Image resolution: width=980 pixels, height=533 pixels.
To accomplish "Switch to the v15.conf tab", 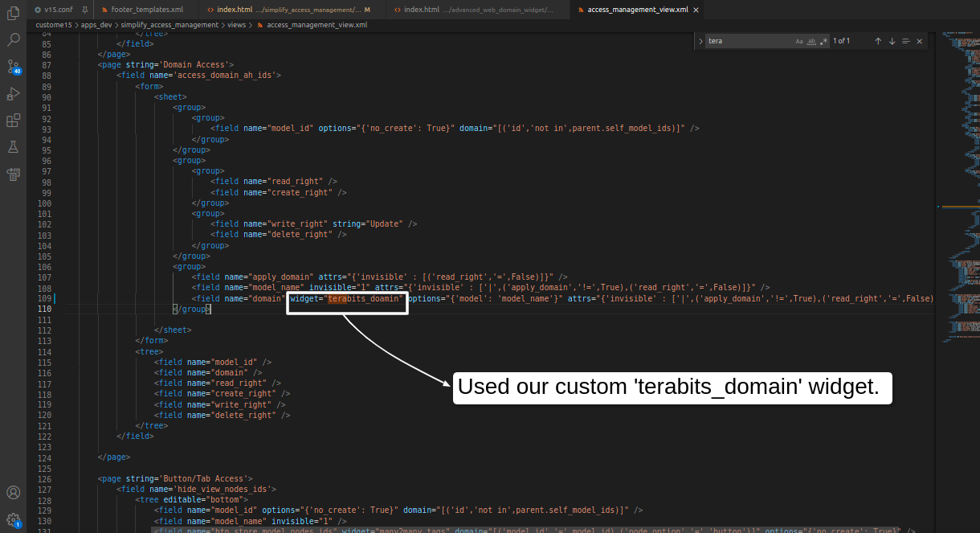I will [x=58, y=10].
